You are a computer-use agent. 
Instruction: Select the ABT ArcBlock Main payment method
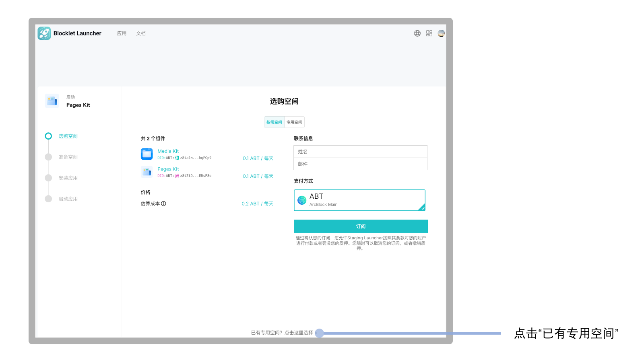coord(360,200)
